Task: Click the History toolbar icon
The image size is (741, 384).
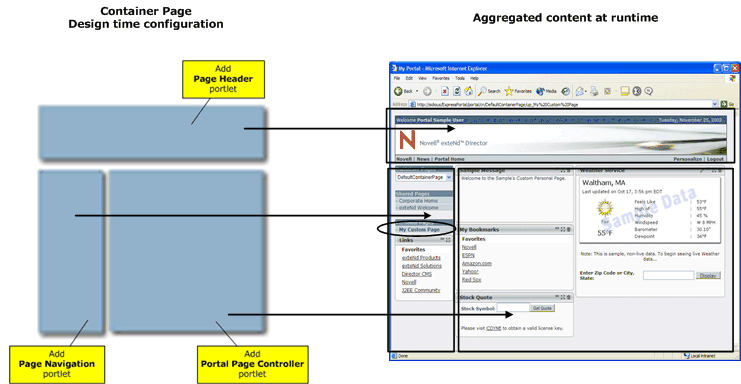Action: pyautogui.click(x=566, y=91)
